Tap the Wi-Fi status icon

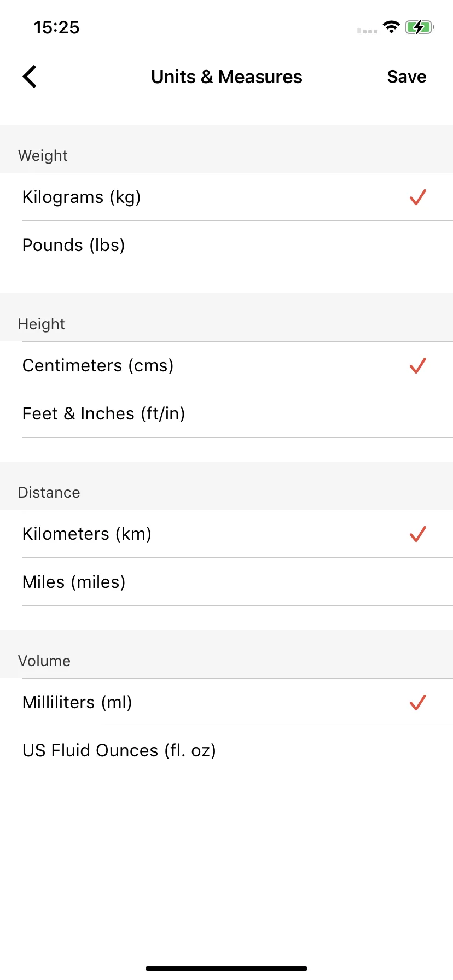pyautogui.click(x=391, y=27)
